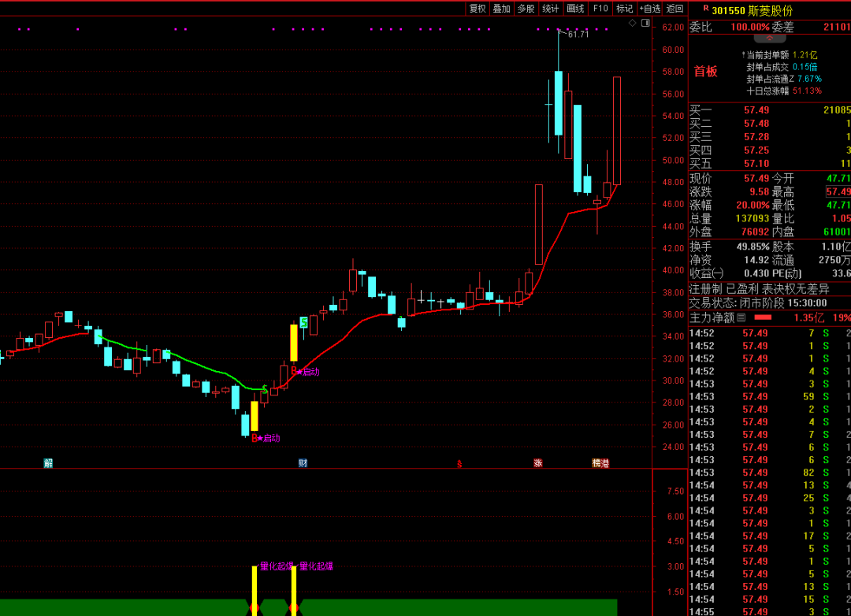The width and height of the screenshot is (851, 616).
Task: Click the 十日总涨幅 51.13% row
Action: point(784,91)
